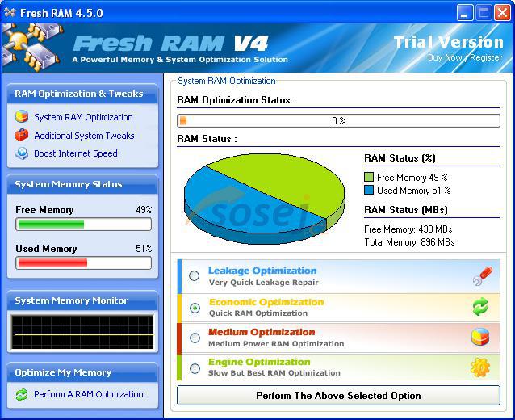Click the blue Used Memory legend swatch
The height and width of the screenshot is (420, 515).
coord(369,190)
